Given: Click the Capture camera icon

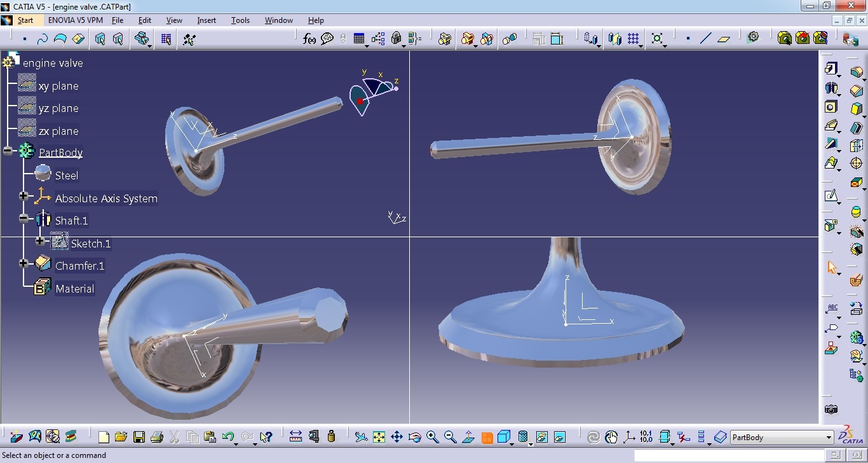Looking at the screenshot, I should point(831,410).
